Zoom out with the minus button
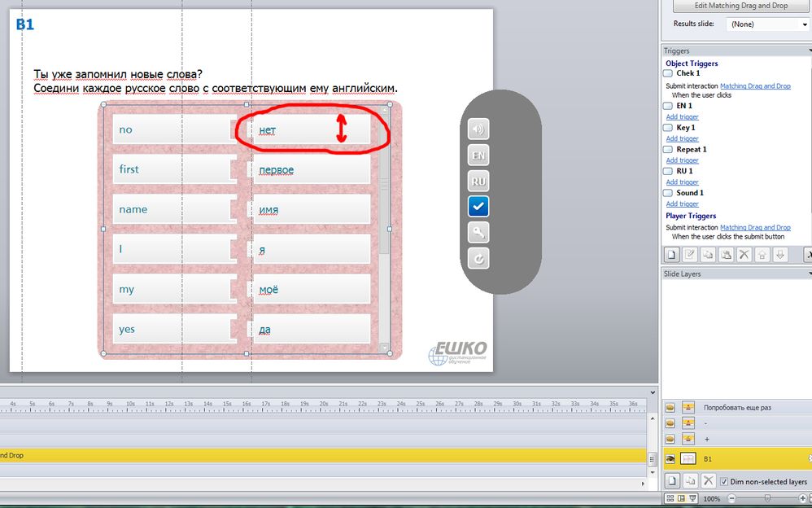 click(x=731, y=499)
